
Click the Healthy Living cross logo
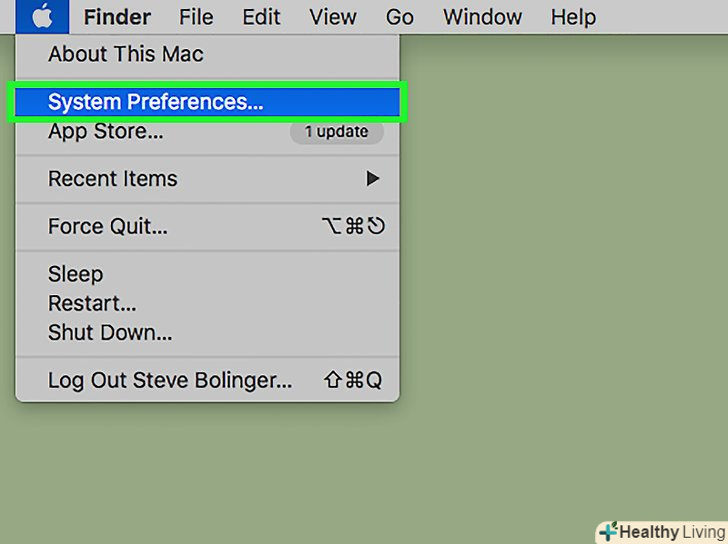click(607, 532)
